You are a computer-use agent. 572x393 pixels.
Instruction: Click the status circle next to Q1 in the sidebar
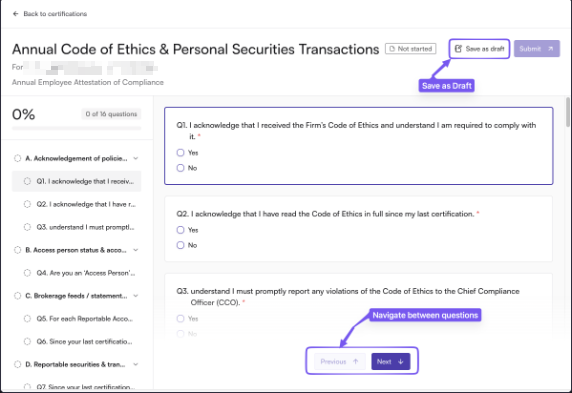[x=27, y=181]
